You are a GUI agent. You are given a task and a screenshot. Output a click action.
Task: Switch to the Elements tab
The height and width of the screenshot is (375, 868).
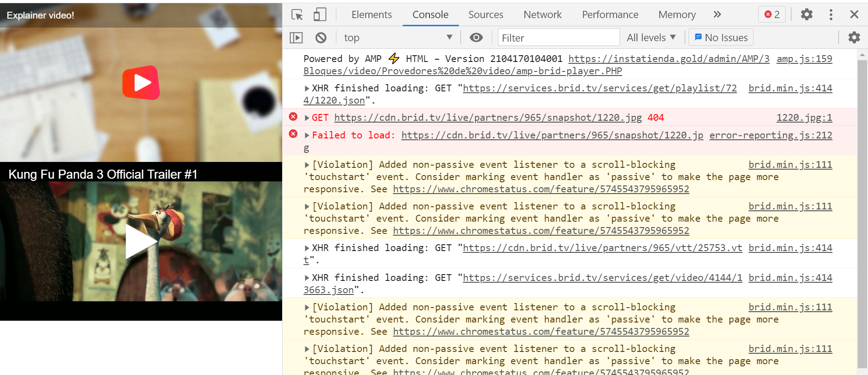pos(372,14)
